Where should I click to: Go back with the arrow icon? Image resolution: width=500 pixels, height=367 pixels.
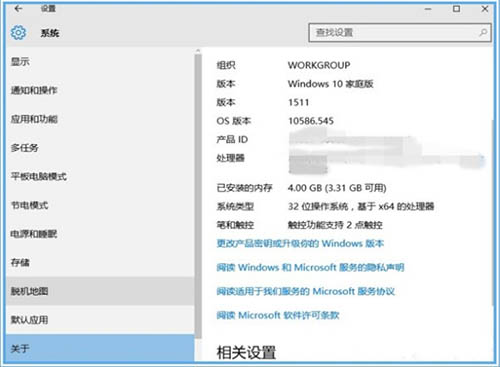pos(18,8)
